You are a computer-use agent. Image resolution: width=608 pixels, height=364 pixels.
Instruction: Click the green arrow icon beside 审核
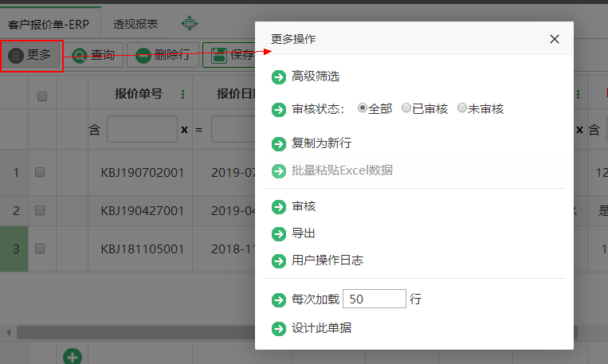[278, 207]
